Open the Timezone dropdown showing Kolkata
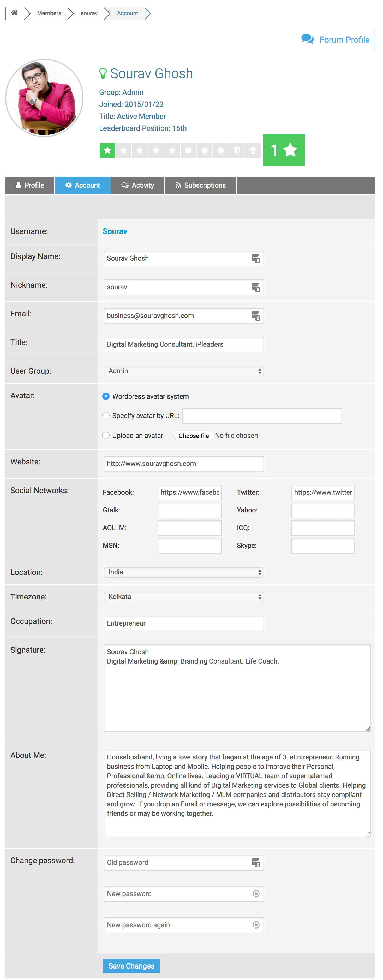This screenshot has width=383, height=980. pos(183,597)
